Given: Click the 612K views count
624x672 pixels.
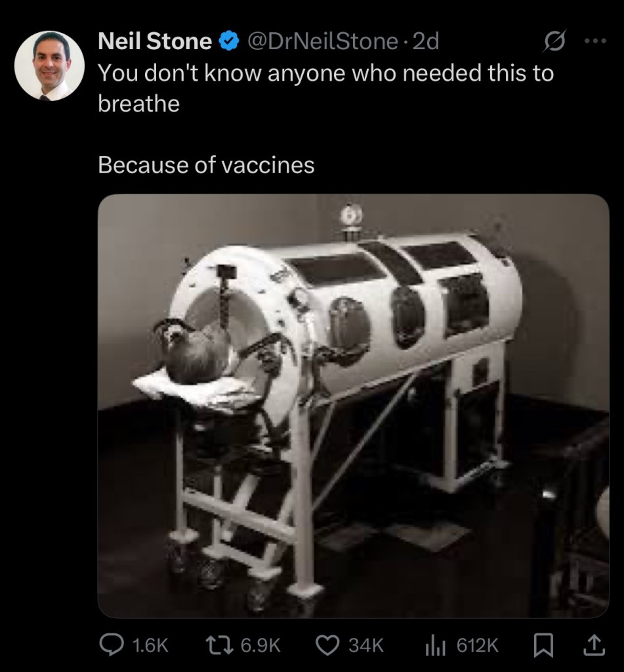Looking at the screenshot, I should (477, 646).
